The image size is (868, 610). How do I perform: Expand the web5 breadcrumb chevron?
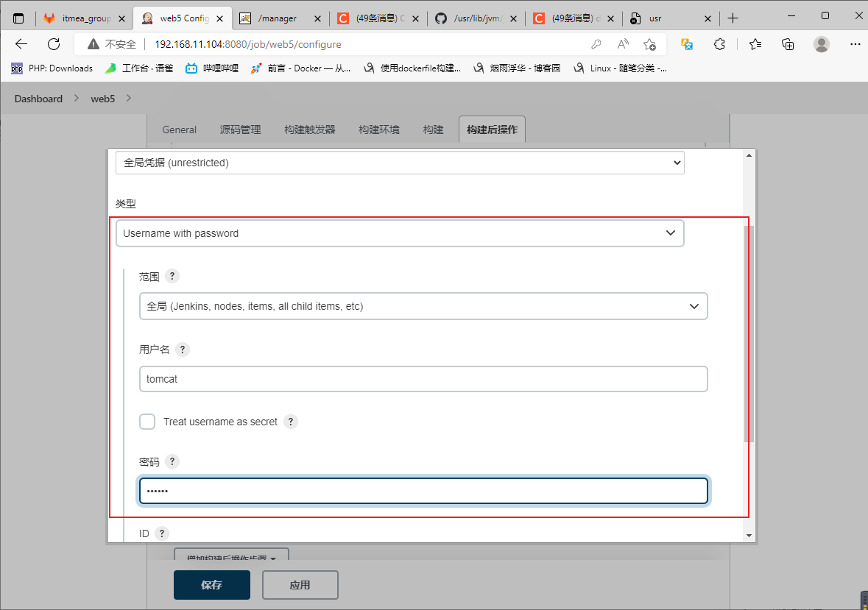point(128,98)
